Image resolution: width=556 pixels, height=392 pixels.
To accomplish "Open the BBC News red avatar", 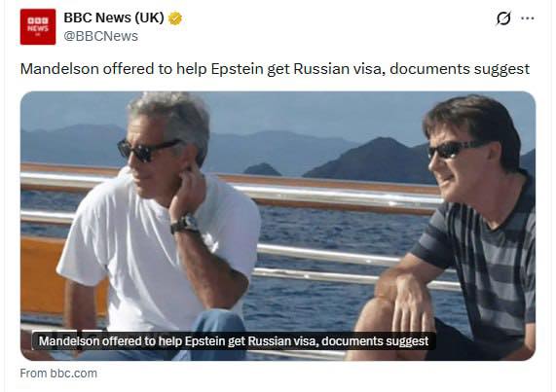I will [38, 27].
